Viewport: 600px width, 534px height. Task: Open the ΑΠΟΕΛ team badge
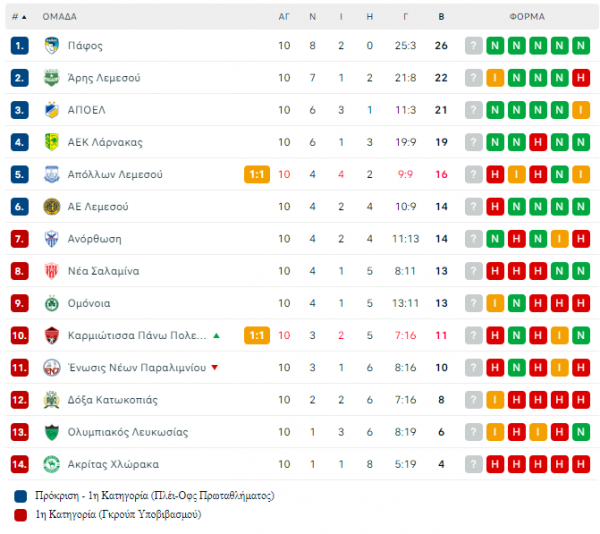click(x=52, y=110)
